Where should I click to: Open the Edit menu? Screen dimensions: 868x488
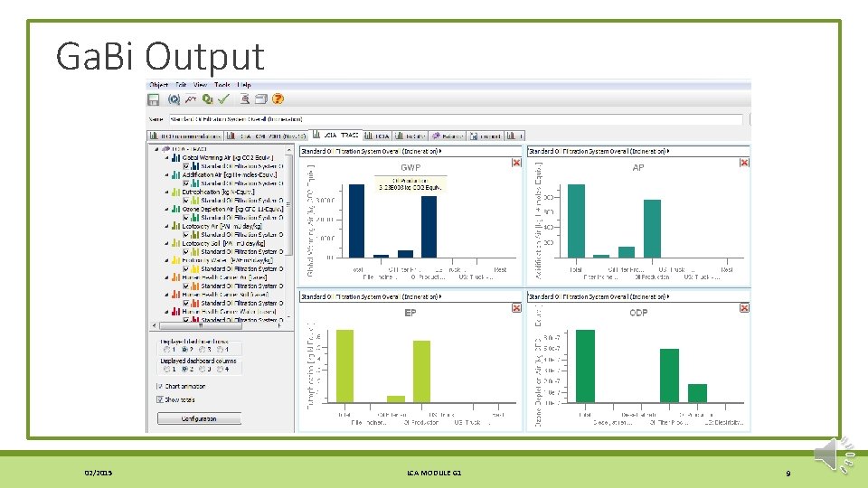tap(181, 85)
